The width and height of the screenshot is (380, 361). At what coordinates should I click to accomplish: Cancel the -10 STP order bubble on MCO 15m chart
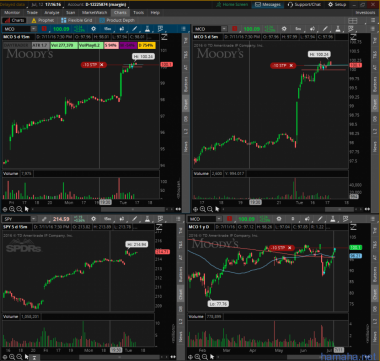[x=102, y=65]
